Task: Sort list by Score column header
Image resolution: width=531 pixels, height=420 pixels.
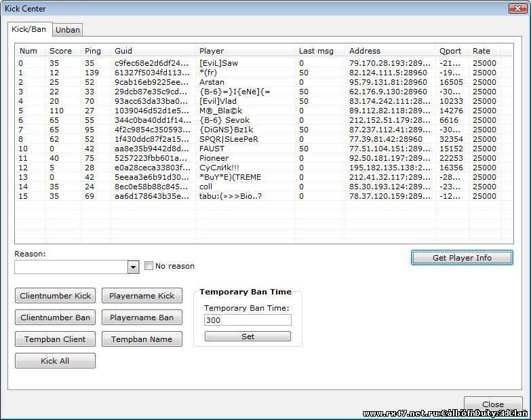Action: point(60,51)
